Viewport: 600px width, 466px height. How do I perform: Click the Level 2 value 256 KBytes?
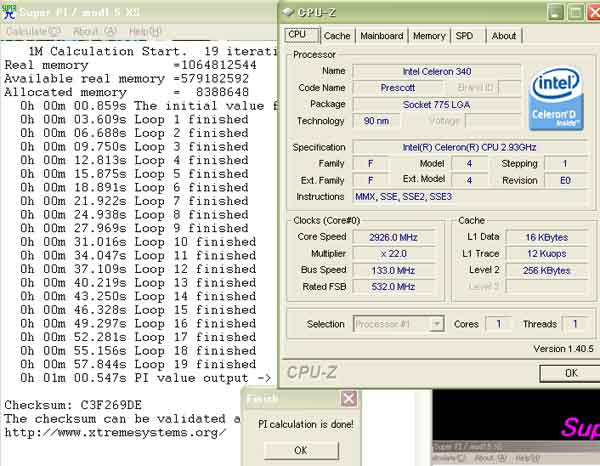click(546, 270)
